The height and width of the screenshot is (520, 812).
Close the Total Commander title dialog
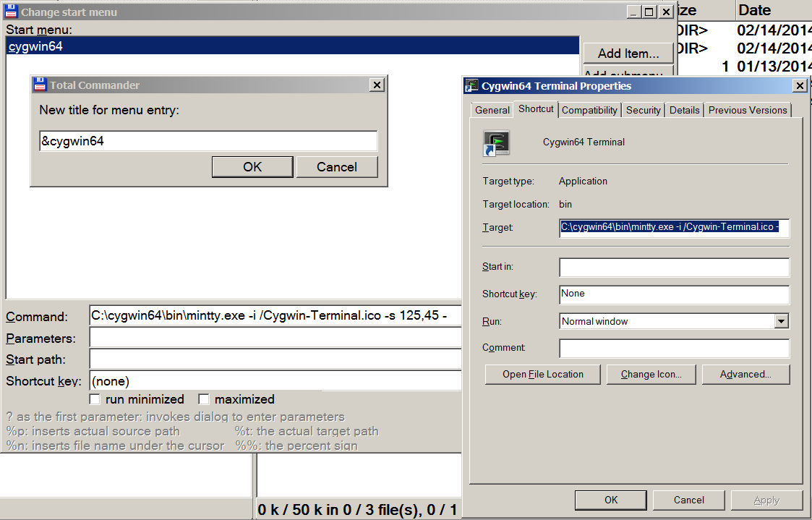pyautogui.click(x=377, y=85)
